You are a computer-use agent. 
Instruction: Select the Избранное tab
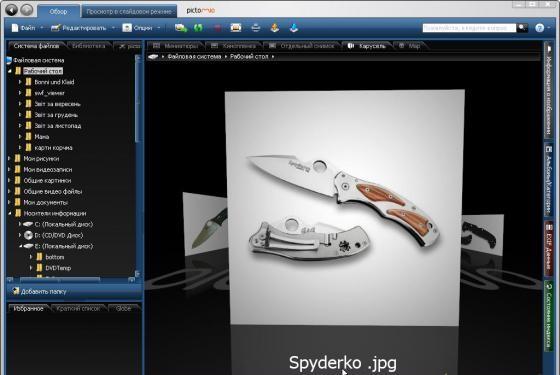point(29,308)
